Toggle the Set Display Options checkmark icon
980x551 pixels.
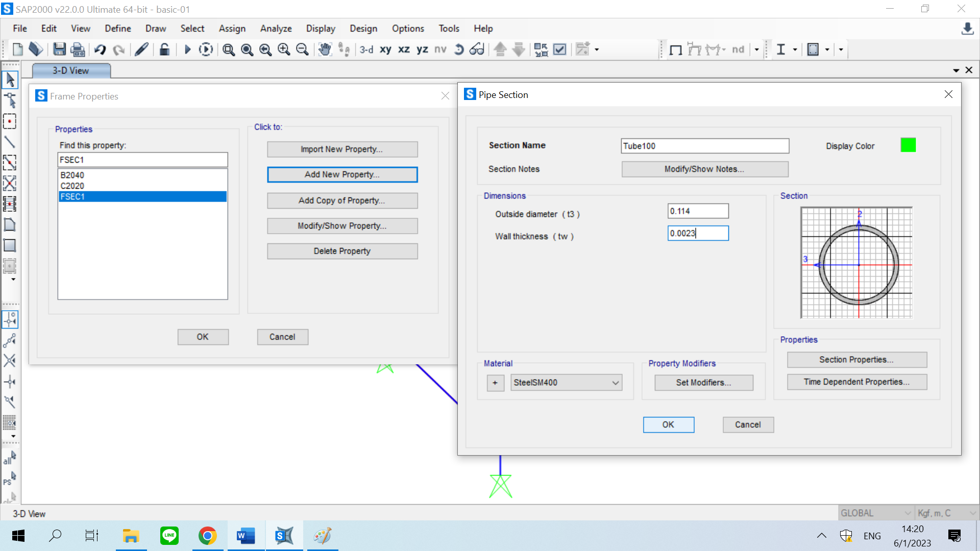560,49
